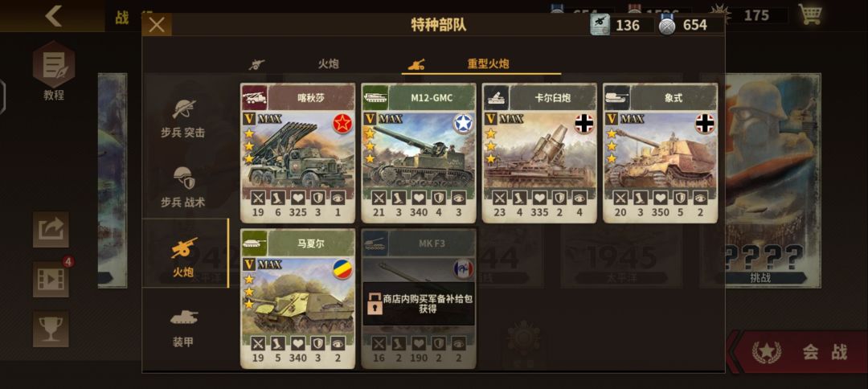The image size is (868, 389).
Task: Close the 特种部队 panel
Action: point(157,25)
